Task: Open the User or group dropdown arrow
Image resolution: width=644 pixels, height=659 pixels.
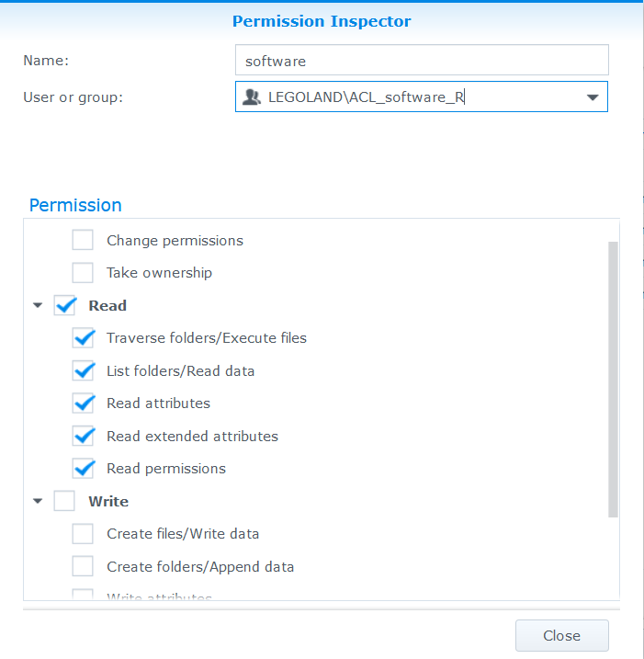Action: point(592,97)
